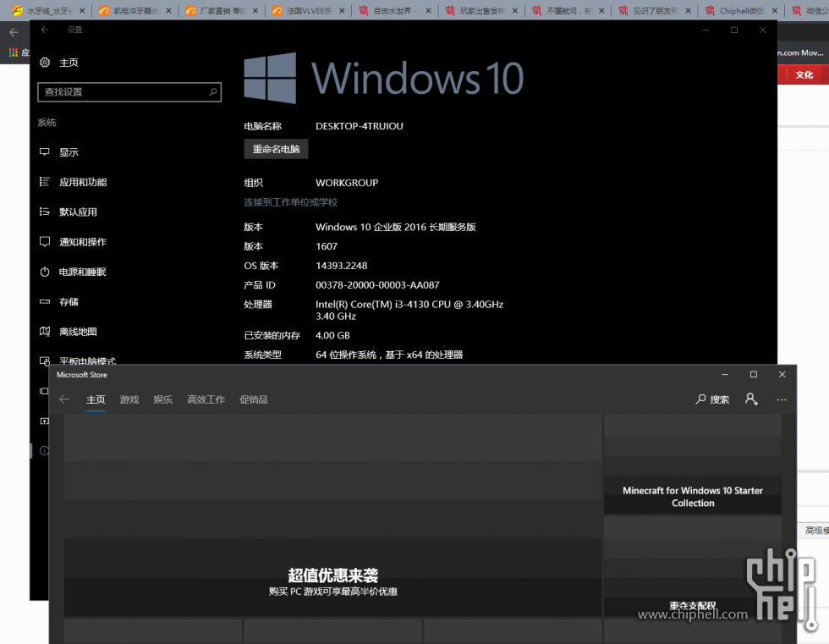Click the magnifier icon in the 查找设置 box
Image resolution: width=829 pixels, height=644 pixels.
(213, 92)
